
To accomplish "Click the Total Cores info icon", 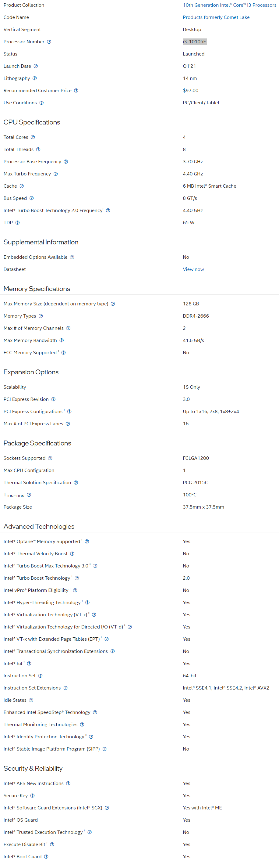I will 33,137.
